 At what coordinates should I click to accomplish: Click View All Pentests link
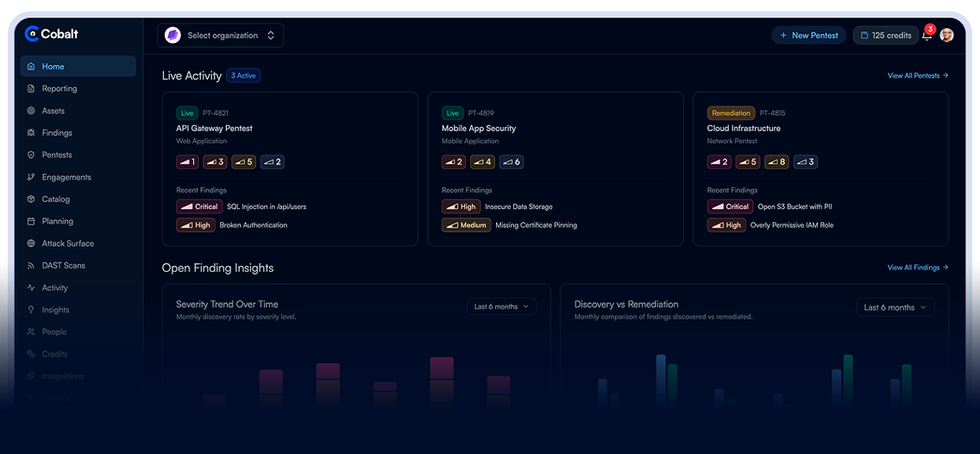918,76
